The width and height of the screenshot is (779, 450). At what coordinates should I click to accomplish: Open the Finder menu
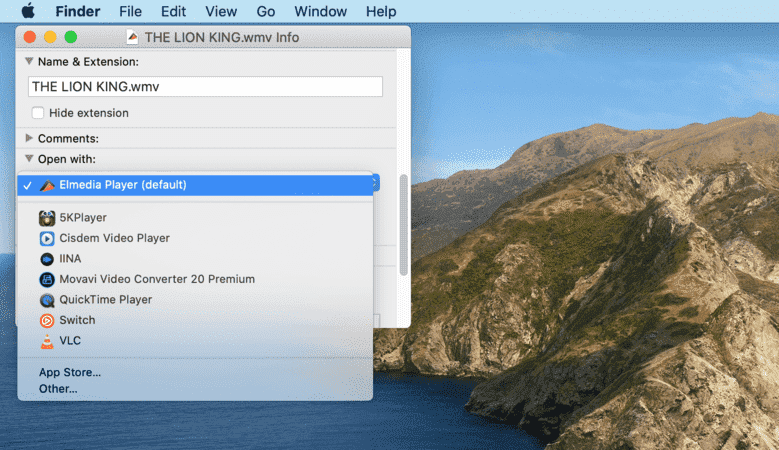click(x=78, y=11)
